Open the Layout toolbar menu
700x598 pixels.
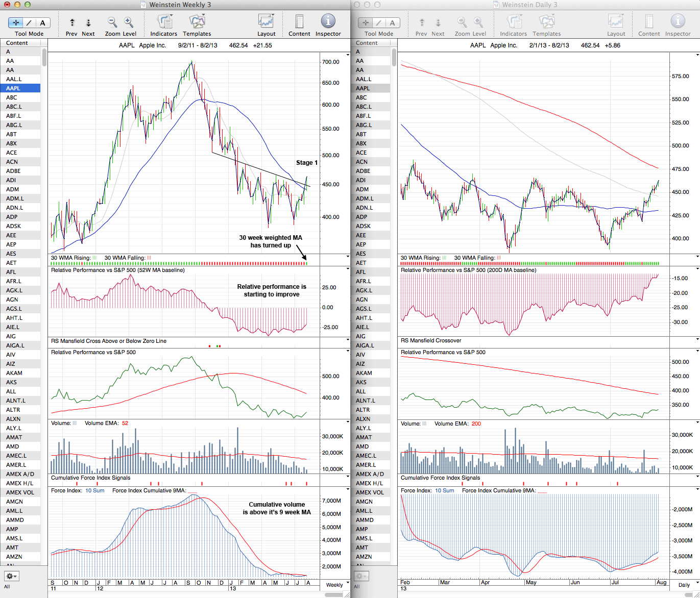point(266,22)
